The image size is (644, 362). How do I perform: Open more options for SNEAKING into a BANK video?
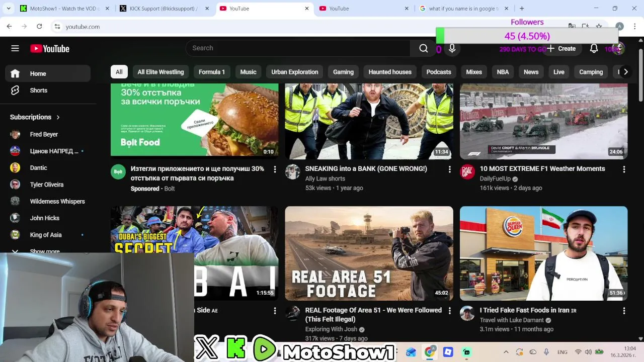pos(449,169)
